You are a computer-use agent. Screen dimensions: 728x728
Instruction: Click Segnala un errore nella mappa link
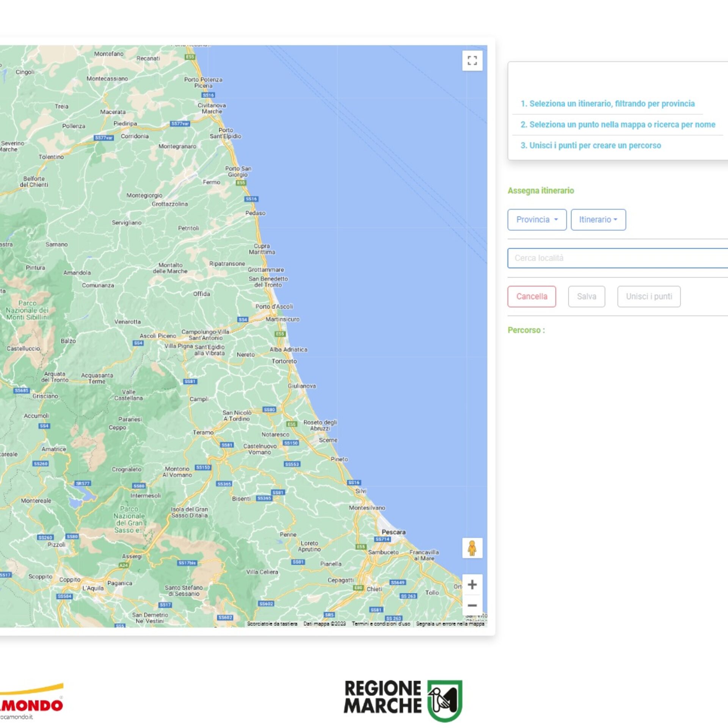click(450, 624)
